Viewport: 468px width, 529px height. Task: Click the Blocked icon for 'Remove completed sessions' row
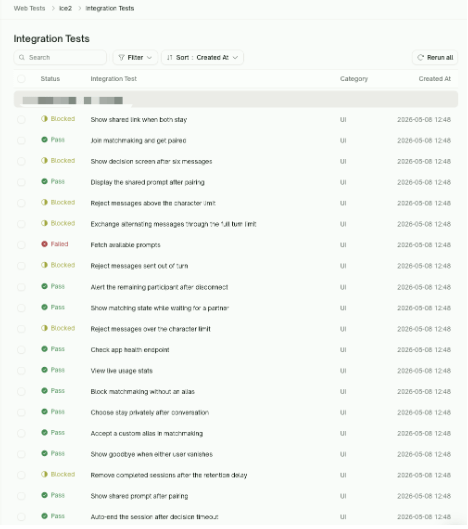44,475
